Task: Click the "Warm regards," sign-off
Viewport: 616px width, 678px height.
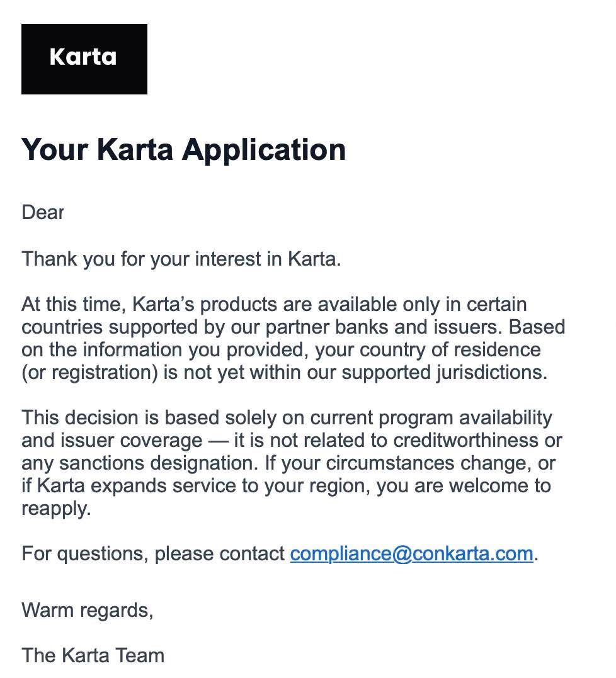Action: 87,610
